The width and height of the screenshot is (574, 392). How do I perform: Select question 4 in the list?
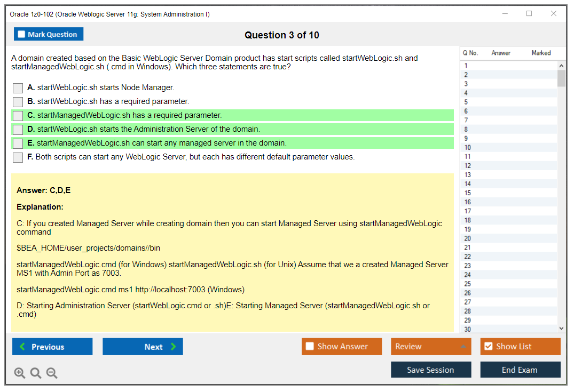(x=508, y=93)
